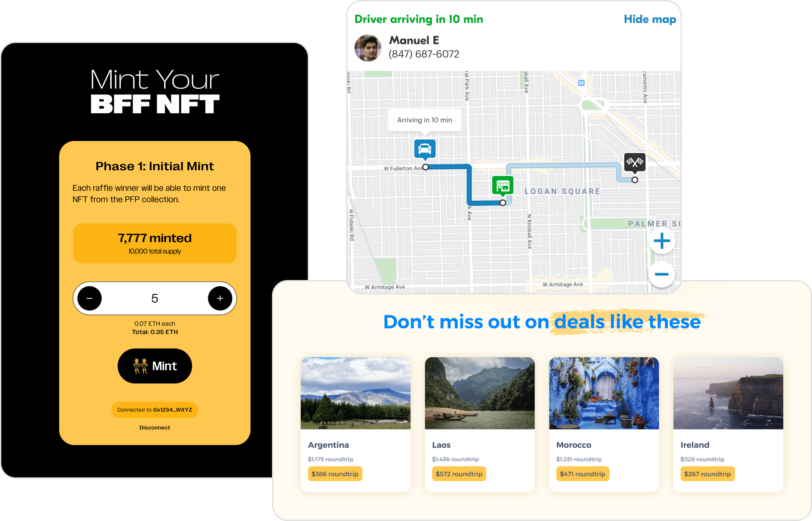The height and width of the screenshot is (521, 812).
Task: Click the struck-through $928 roundtrip price
Action: (702, 459)
